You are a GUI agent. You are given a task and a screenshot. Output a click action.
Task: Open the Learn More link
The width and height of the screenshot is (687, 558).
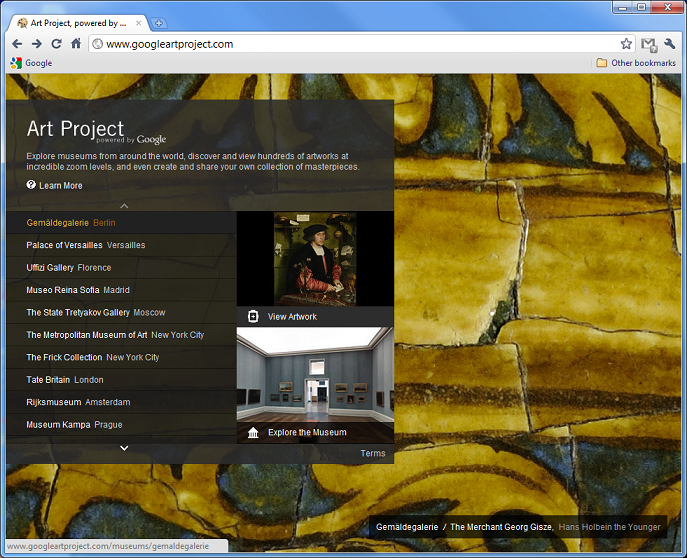pyautogui.click(x=60, y=185)
